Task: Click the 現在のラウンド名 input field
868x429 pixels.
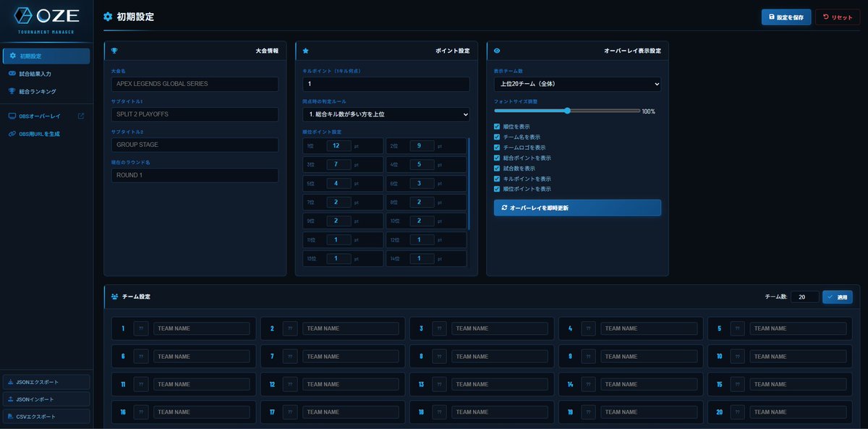Action: 195,175
